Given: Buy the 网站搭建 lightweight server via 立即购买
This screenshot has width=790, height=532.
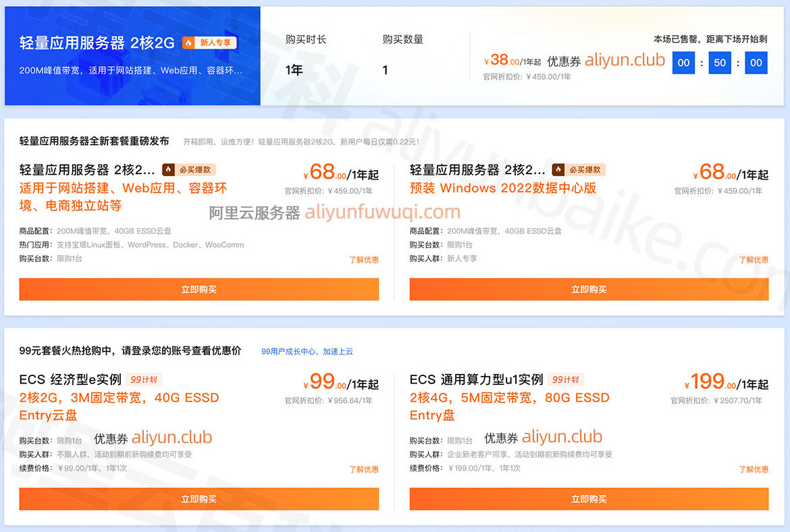Looking at the screenshot, I should (199, 289).
